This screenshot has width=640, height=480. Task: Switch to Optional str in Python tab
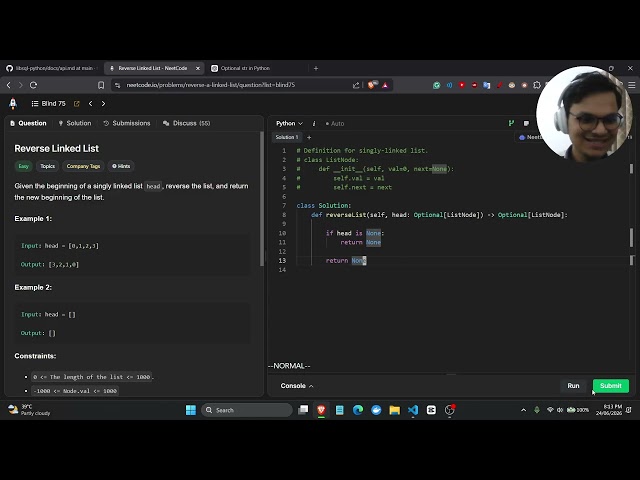pyautogui.click(x=244, y=68)
